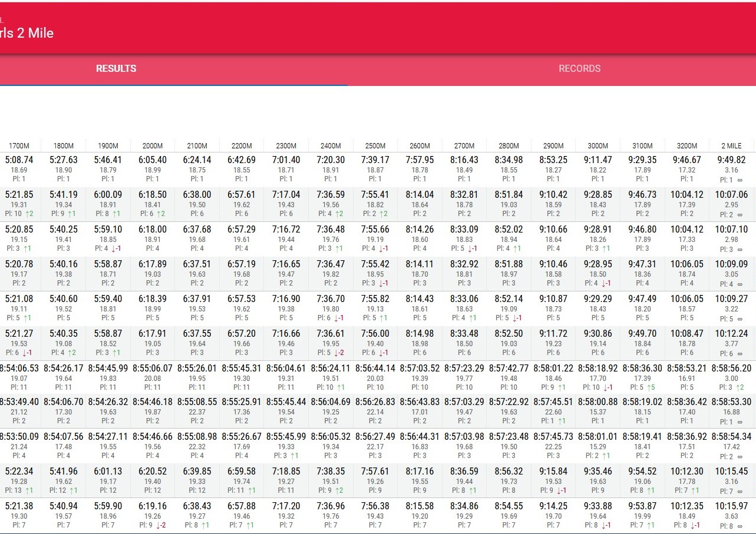Click the 9:46.67 split at 3200M
Viewport: 756px width, 534px height.
pos(687,160)
